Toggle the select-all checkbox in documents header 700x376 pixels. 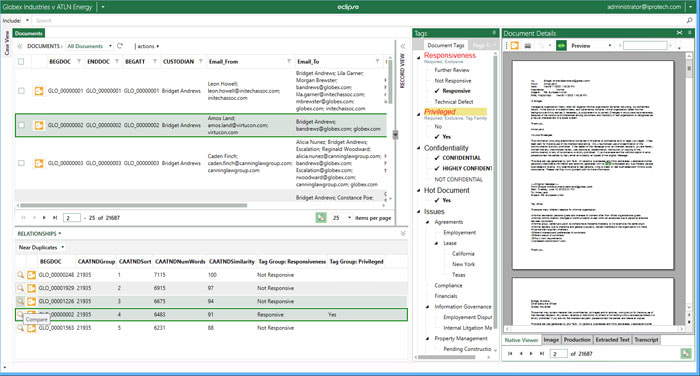[21, 62]
